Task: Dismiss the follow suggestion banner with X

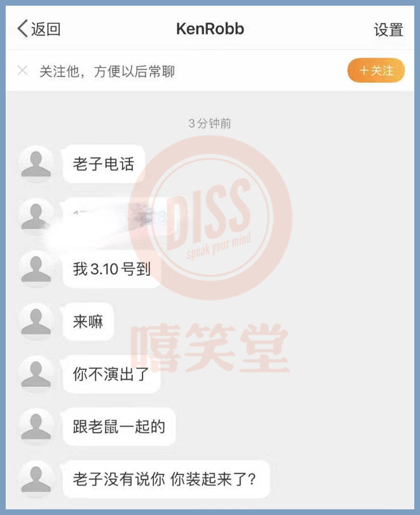Action: [22, 70]
